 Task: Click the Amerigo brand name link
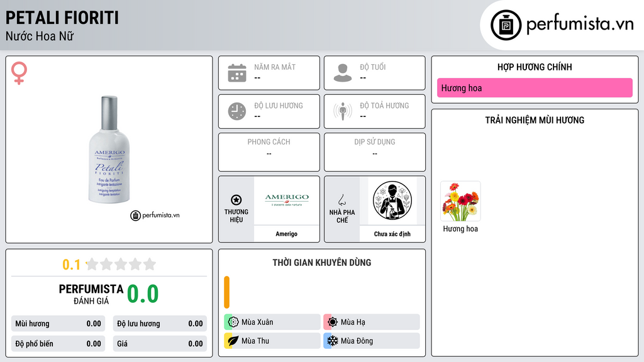(287, 234)
